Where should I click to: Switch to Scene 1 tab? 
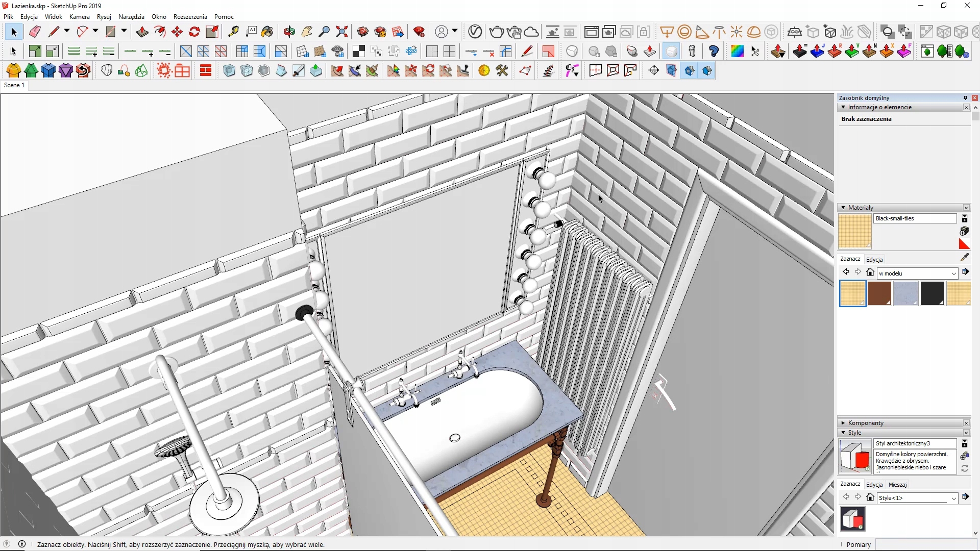point(14,85)
